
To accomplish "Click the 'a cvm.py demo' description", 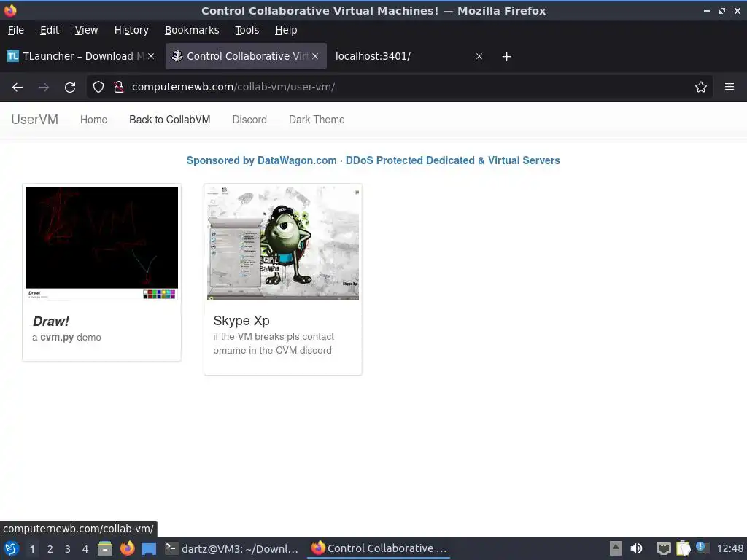I will (66, 337).
